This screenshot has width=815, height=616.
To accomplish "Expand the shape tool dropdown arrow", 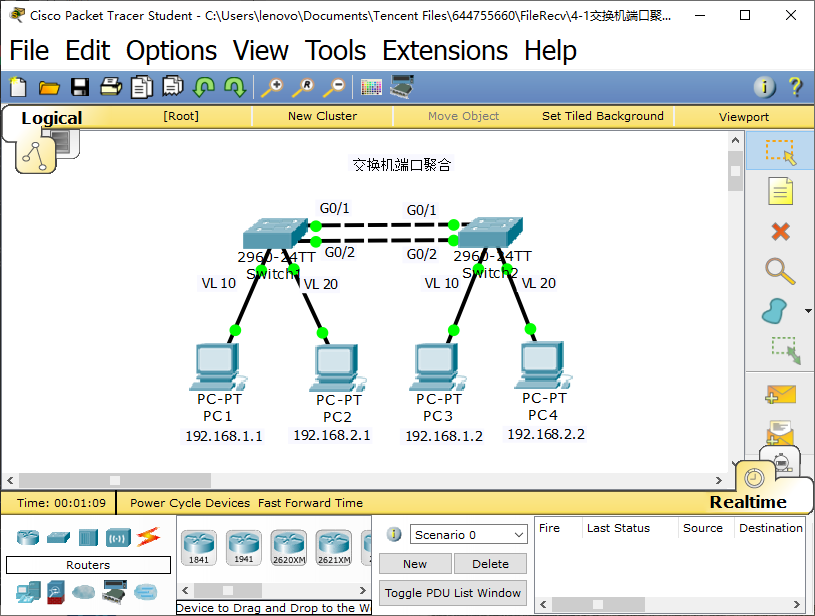I will coord(808,311).
